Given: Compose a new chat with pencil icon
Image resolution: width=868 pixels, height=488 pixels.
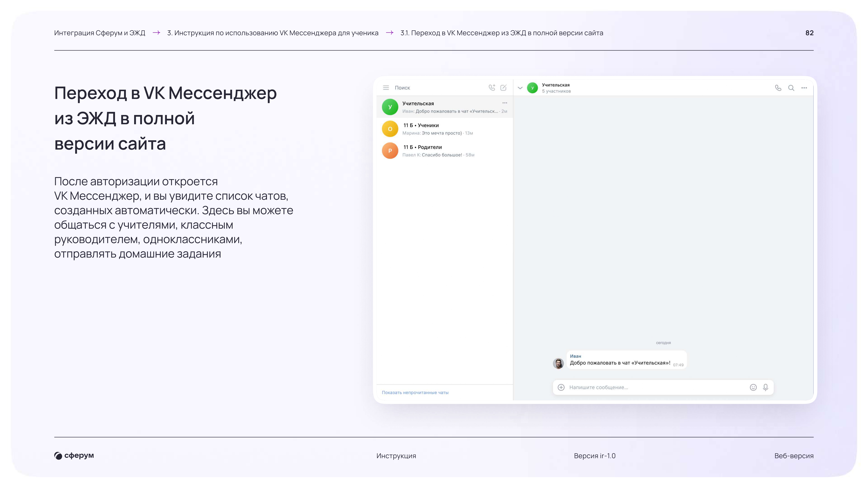Looking at the screenshot, I should tap(503, 88).
